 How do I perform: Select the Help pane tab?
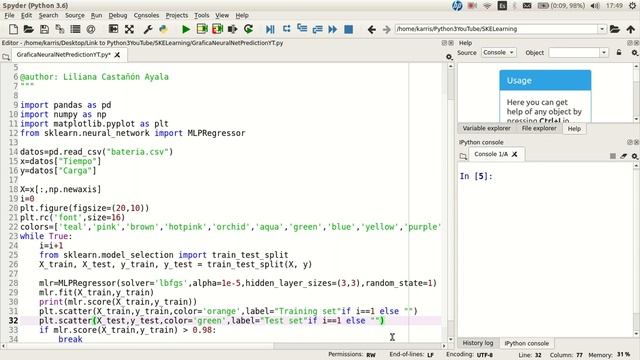(574, 129)
